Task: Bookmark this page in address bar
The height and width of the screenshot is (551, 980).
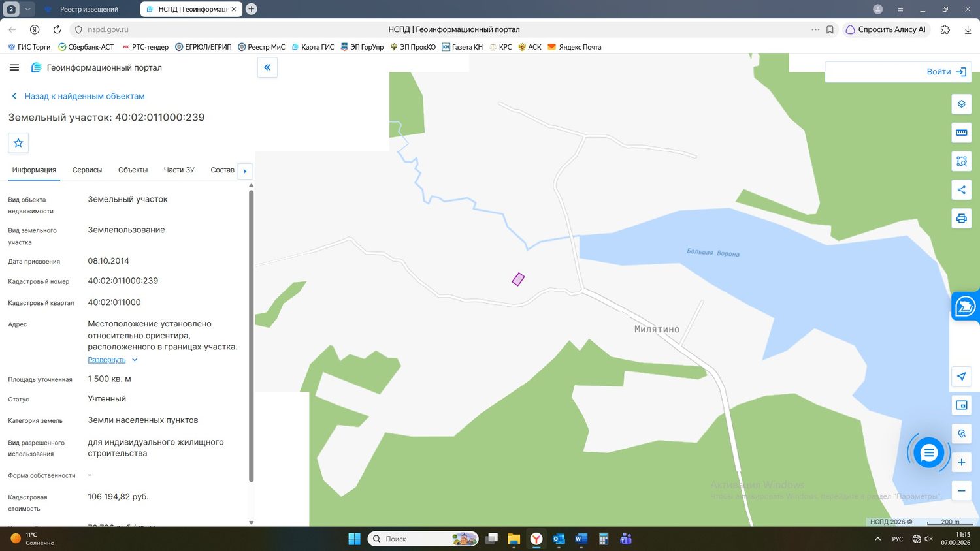Action: 830,29
